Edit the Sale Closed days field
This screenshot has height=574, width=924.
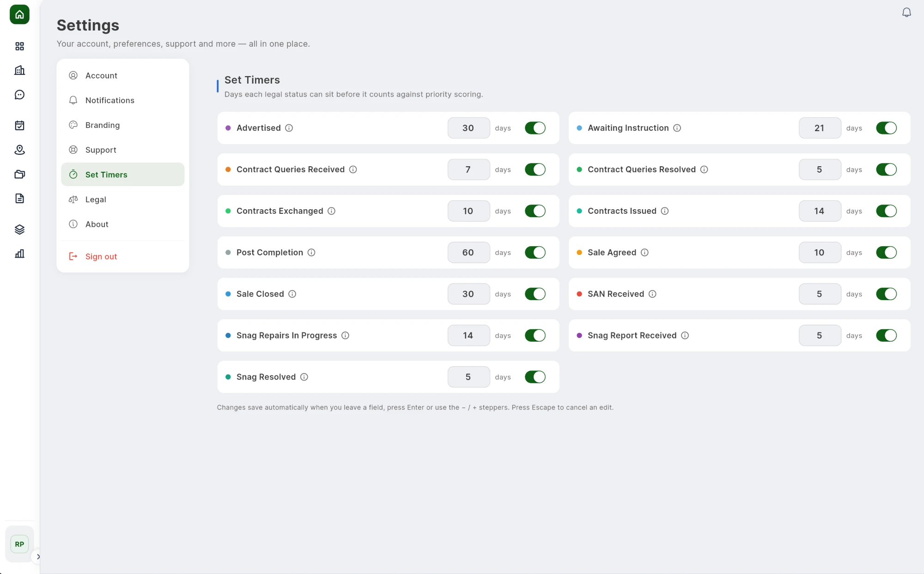(468, 294)
